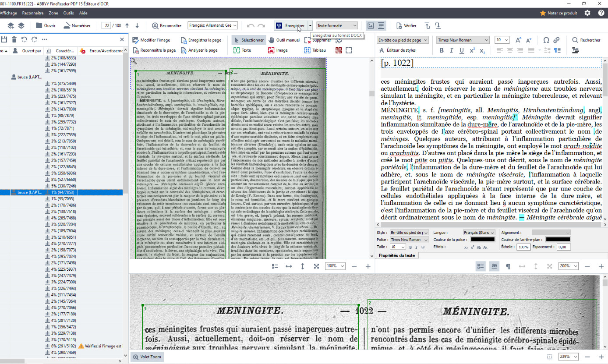Image resolution: width=608 pixels, height=364 pixels.
Task: Toggle the image pane view icon
Action: [371, 25]
